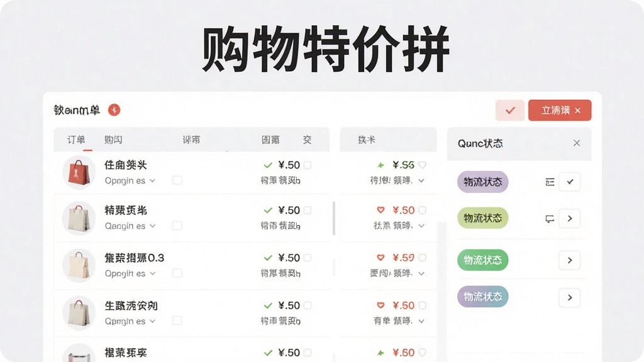Expand the arrow beside the gradient 物流状态
The image size is (644, 362).
(x=570, y=297)
